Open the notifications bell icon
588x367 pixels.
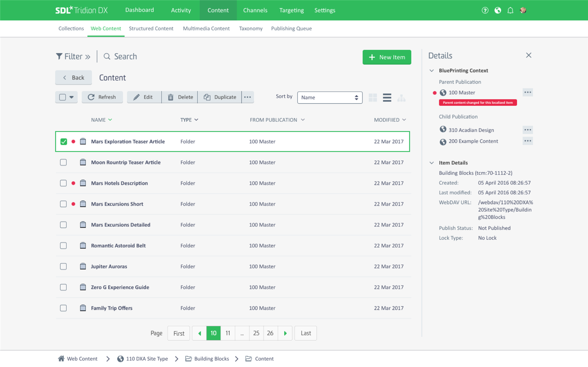pyautogui.click(x=510, y=10)
